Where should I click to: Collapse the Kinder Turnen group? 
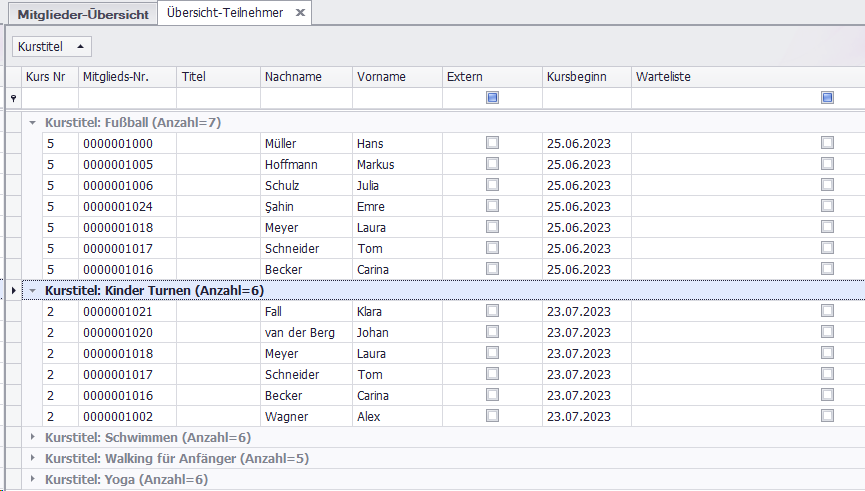[x=33, y=290]
